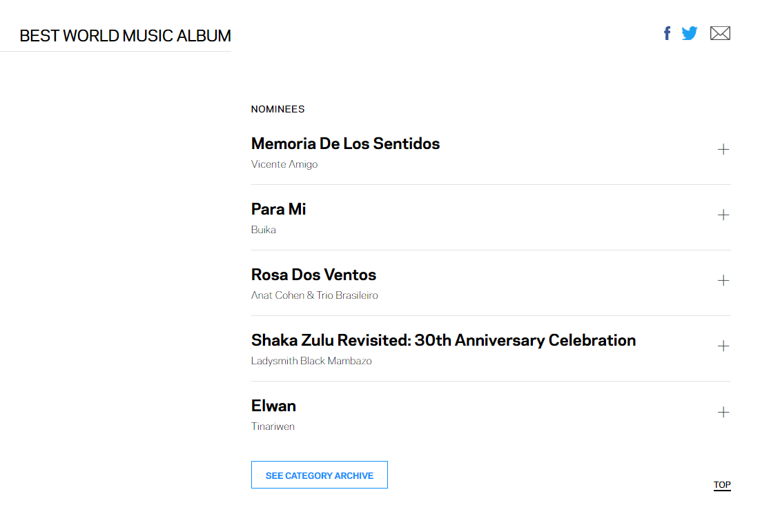Click artist name Buika
This screenshot has width=760, height=532.
click(263, 230)
